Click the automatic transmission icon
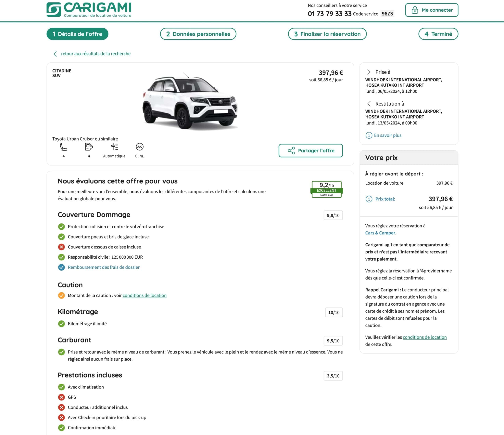The height and width of the screenshot is (435, 504). tap(114, 147)
